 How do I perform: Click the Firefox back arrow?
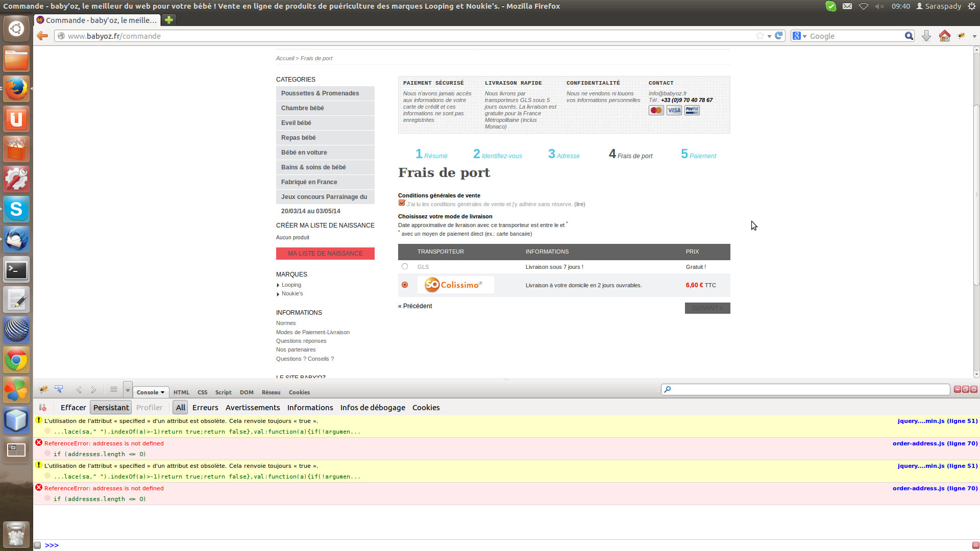(42, 36)
